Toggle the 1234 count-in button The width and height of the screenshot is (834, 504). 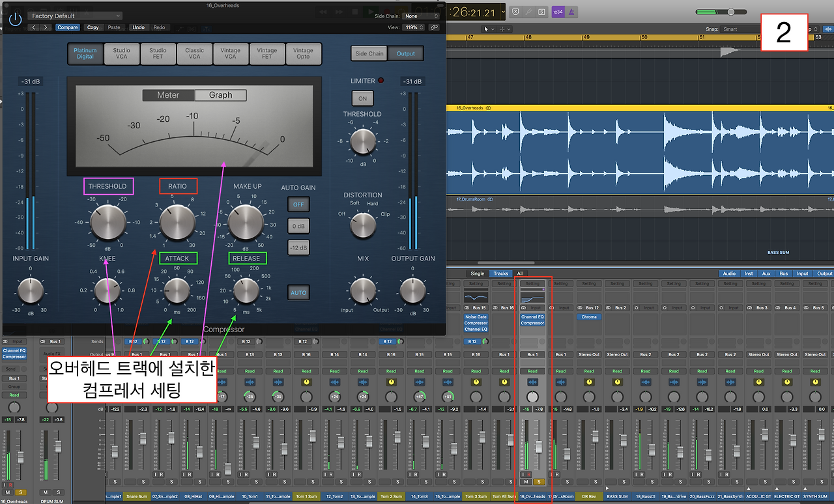558,12
